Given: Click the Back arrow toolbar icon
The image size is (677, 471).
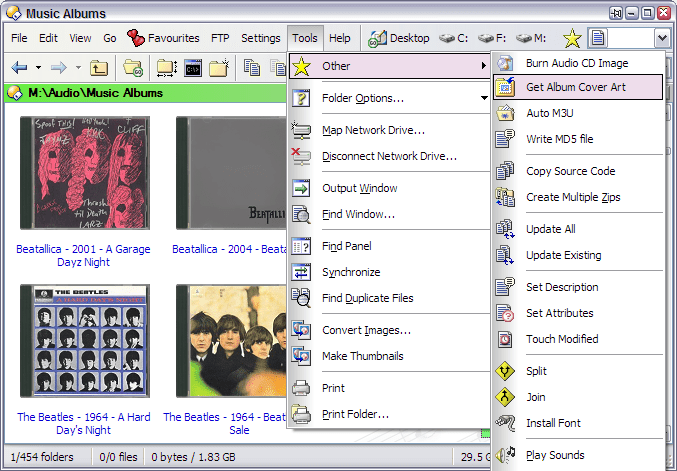Looking at the screenshot, I should (19, 68).
